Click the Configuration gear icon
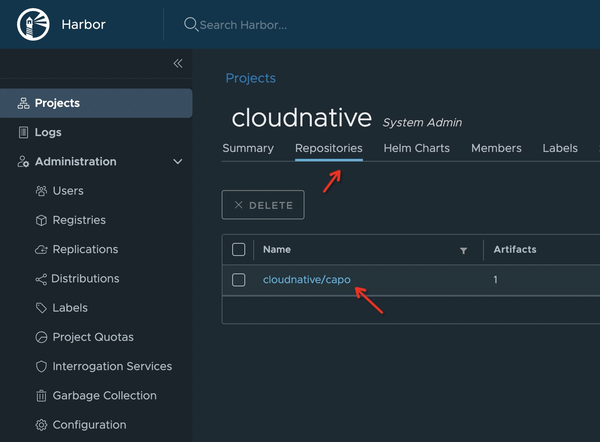 point(41,425)
